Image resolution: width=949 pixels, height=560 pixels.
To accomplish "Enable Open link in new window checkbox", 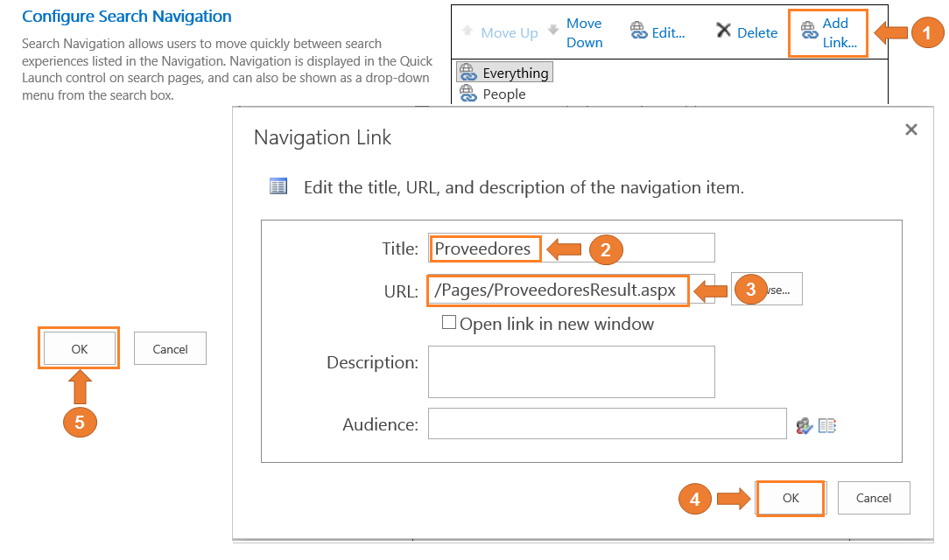I will click(x=449, y=323).
